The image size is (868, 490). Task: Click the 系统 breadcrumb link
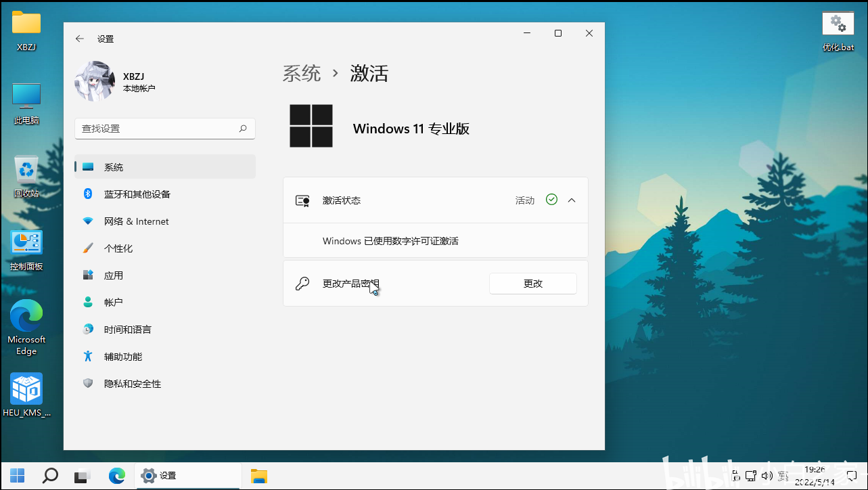302,74
